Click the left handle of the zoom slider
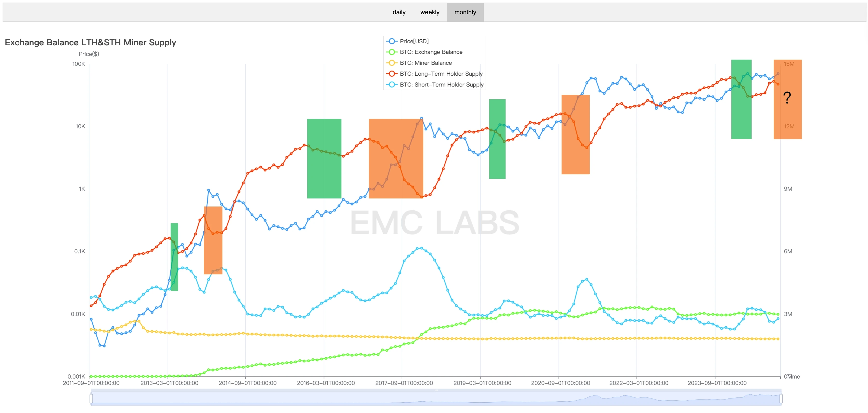Viewport: 868px width, 413px height. (x=91, y=398)
